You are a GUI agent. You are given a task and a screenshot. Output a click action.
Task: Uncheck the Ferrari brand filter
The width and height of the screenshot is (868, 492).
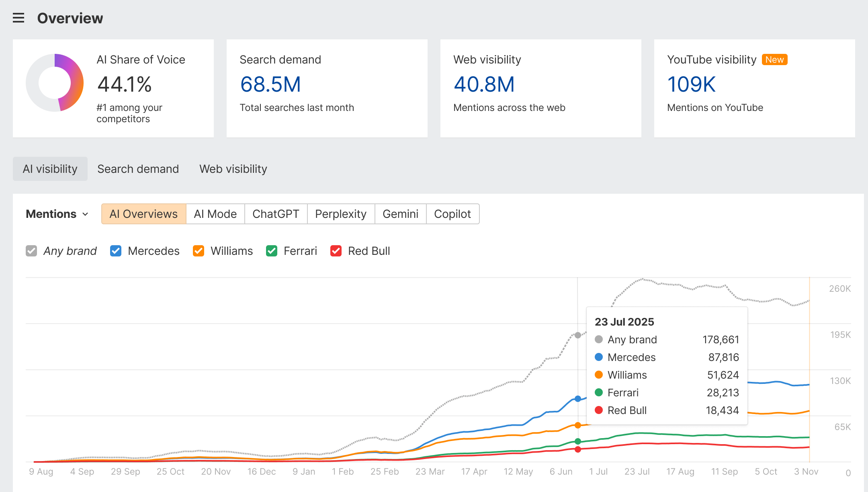(272, 251)
